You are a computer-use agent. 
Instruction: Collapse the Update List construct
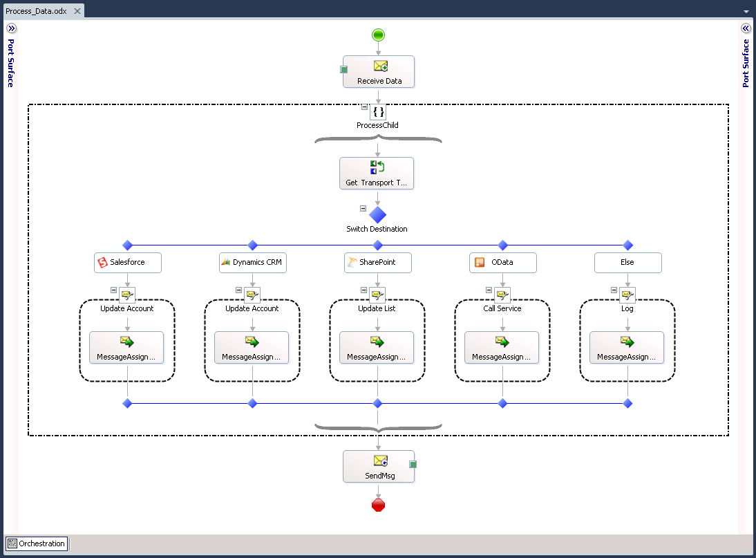coord(364,290)
